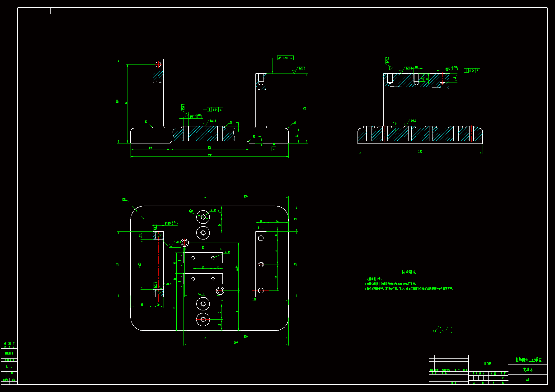Click the HT200 material cell in title block
This screenshot has width=555, height=392.
click(488, 363)
